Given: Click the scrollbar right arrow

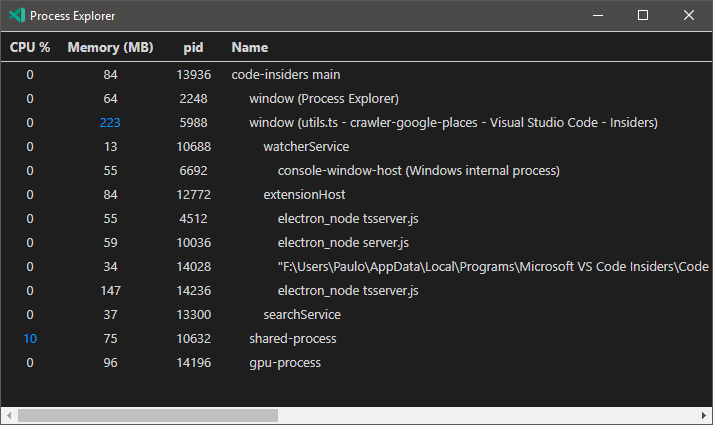Looking at the screenshot, I should (704, 415).
